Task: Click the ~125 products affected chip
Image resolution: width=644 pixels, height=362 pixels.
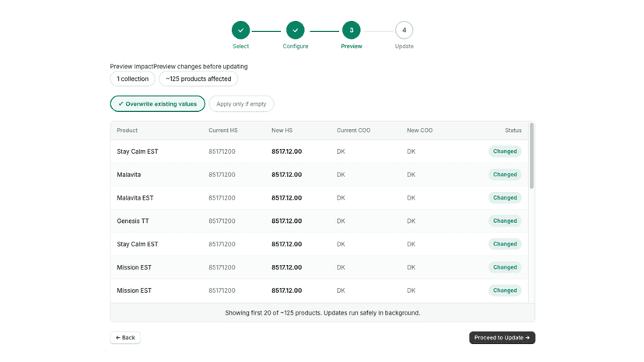Action: (x=198, y=78)
